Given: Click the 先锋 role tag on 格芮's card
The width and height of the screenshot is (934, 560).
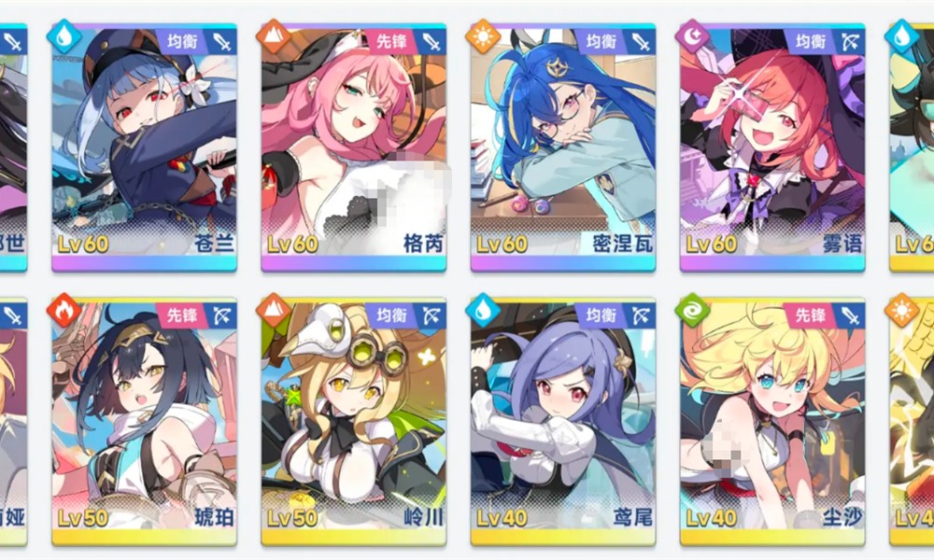Looking at the screenshot, I should [391, 42].
